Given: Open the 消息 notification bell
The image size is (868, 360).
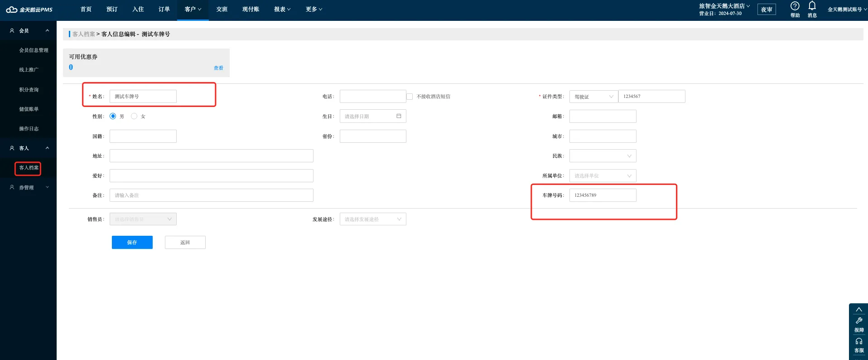Looking at the screenshot, I should (x=812, y=5).
